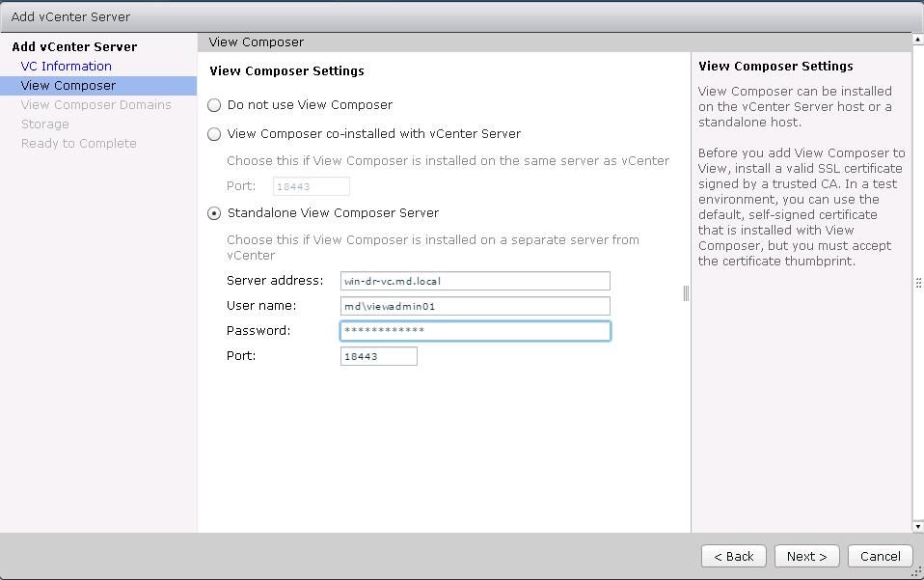
Task: Cancel the Add vCenter Server wizard
Action: (880, 556)
